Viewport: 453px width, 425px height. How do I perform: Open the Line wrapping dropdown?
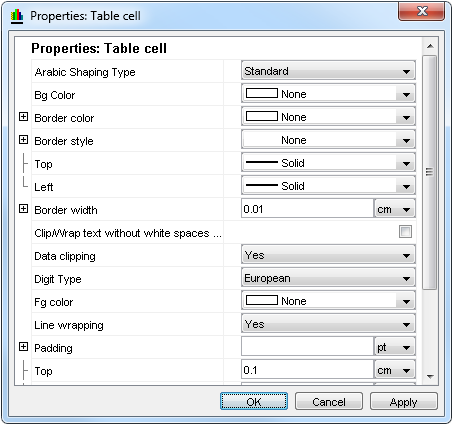[x=328, y=324]
